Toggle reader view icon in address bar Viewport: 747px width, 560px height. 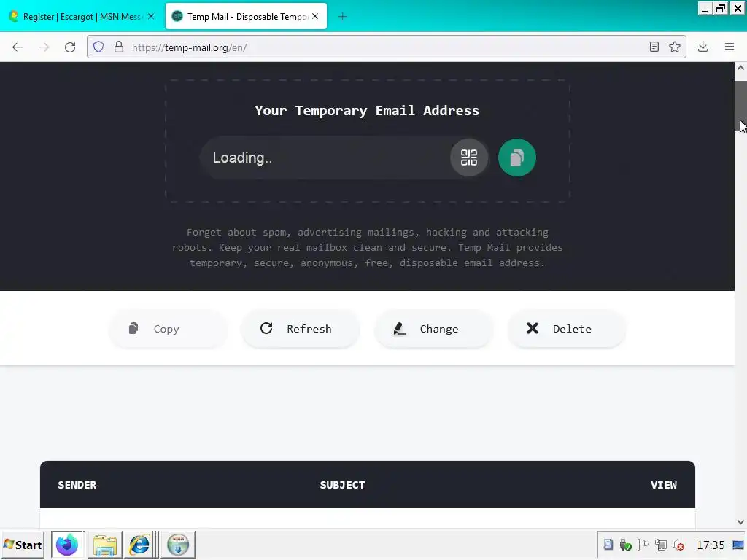[654, 47]
